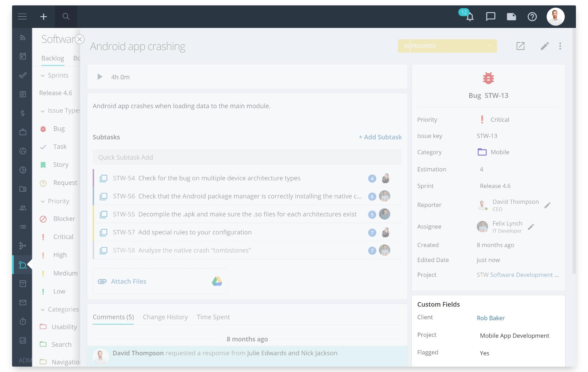
Task: Select the Search category filter
Action: pos(61,344)
